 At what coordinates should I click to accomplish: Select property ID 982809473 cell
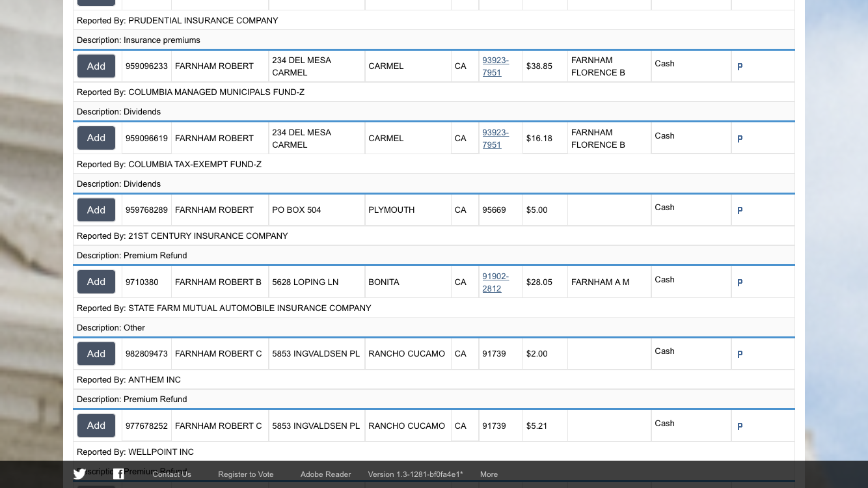click(x=146, y=353)
